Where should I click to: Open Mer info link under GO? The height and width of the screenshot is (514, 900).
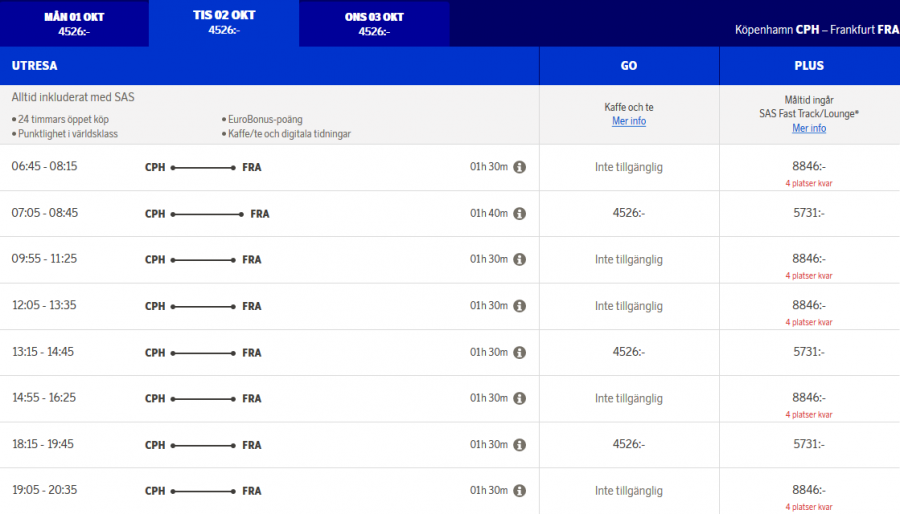tap(629, 121)
